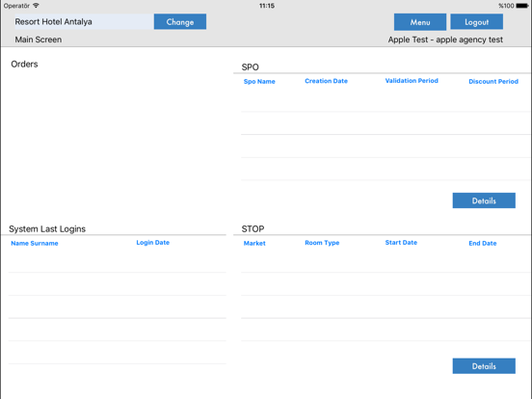Open the Menu button

(420, 22)
